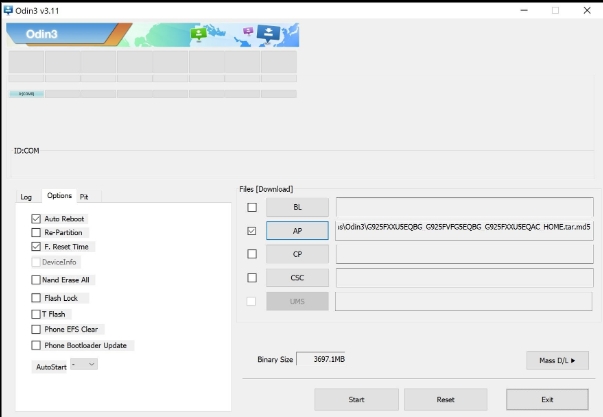
Task: Open the Mass D/L menu button
Action: [x=557, y=360]
